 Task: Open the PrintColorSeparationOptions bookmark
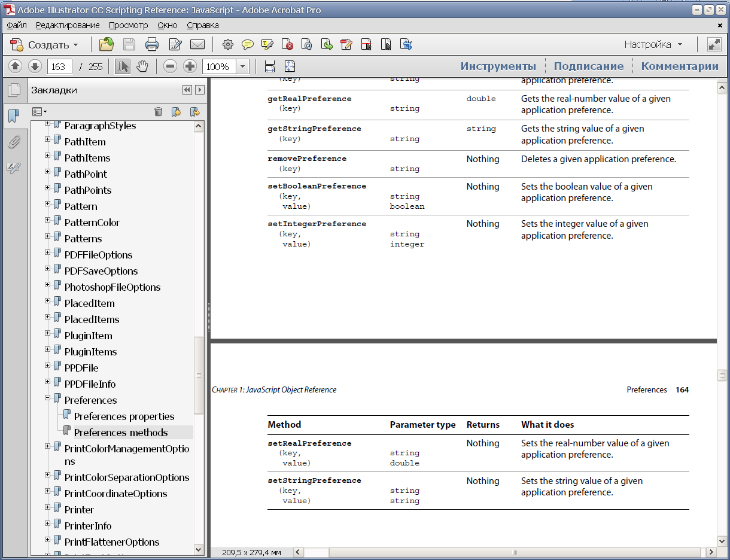pos(127,477)
